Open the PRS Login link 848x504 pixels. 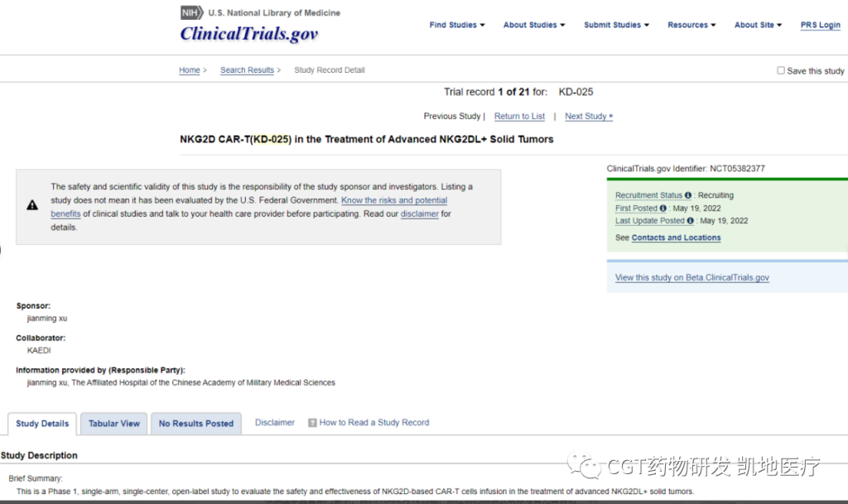[821, 25]
